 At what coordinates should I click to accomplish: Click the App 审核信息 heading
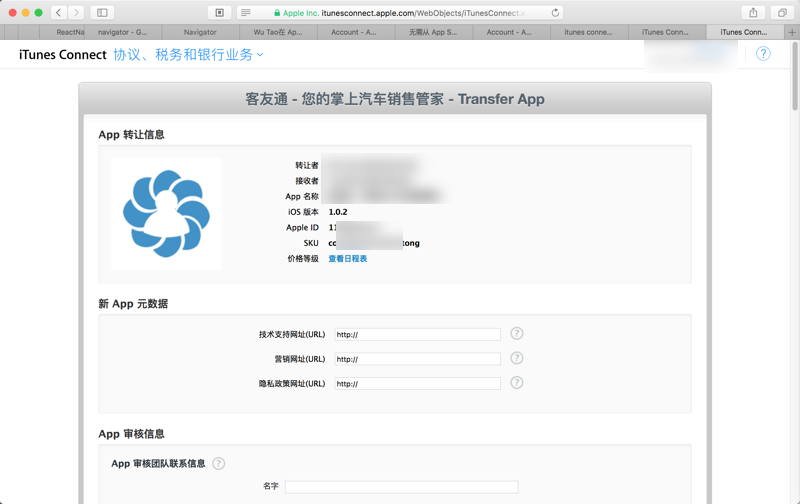tap(131, 434)
